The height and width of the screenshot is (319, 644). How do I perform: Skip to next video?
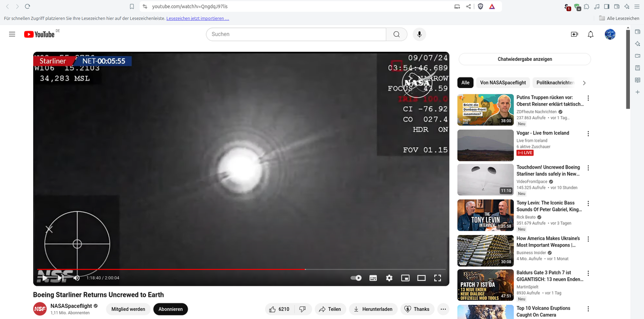[60, 278]
